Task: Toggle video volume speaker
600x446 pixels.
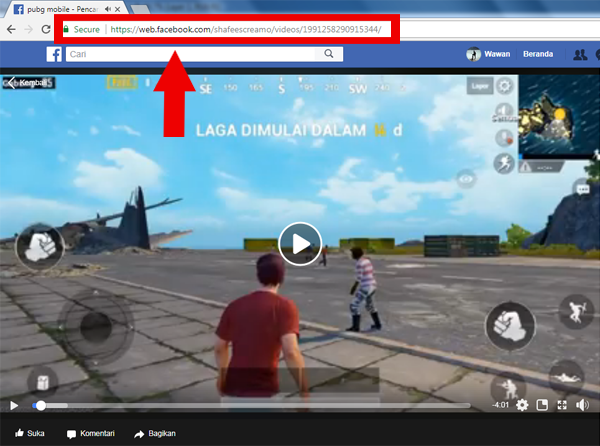Action: [582, 405]
